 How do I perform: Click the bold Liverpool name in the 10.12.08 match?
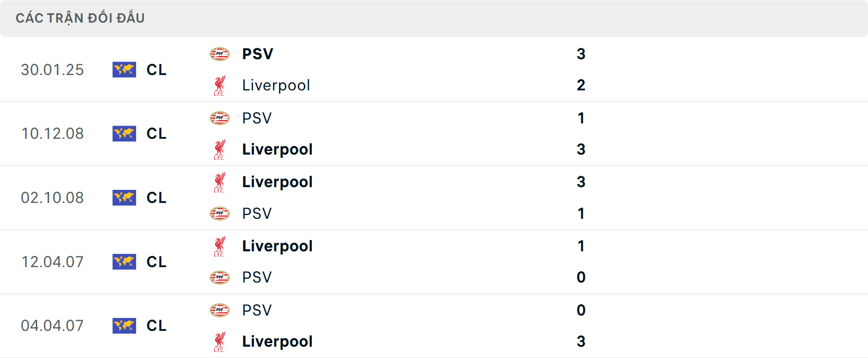pyautogui.click(x=277, y=149)
